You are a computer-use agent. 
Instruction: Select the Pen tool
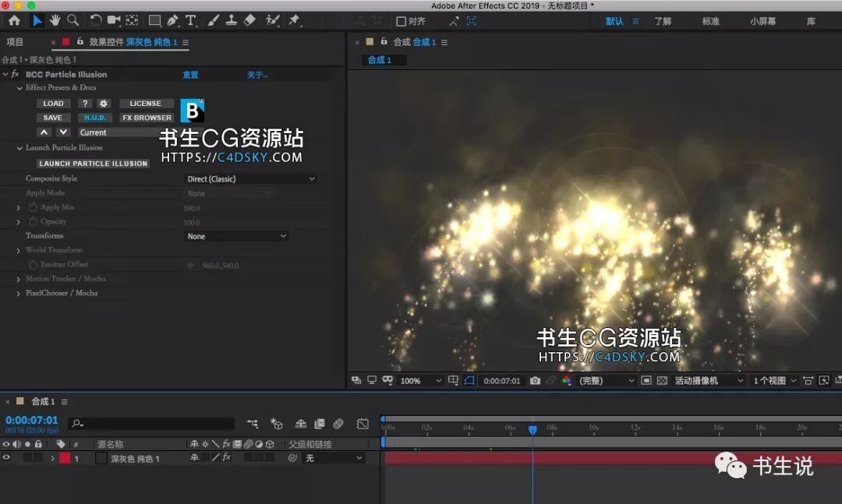tap(173, 20)
